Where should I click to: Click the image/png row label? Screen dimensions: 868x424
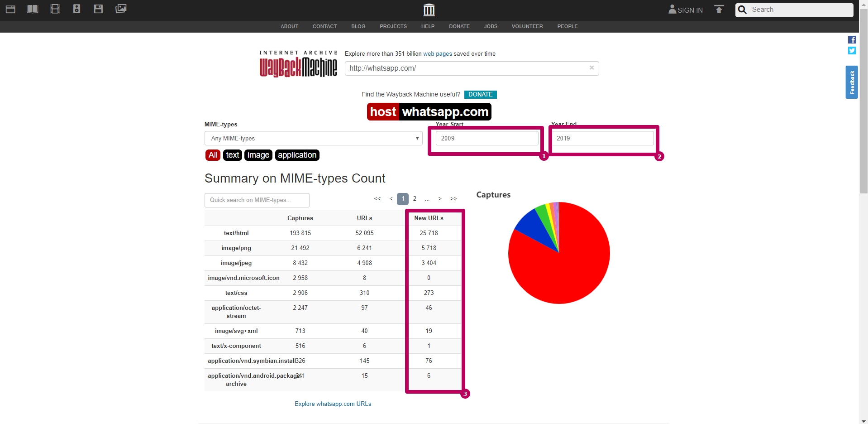click(x=236, y=248)
